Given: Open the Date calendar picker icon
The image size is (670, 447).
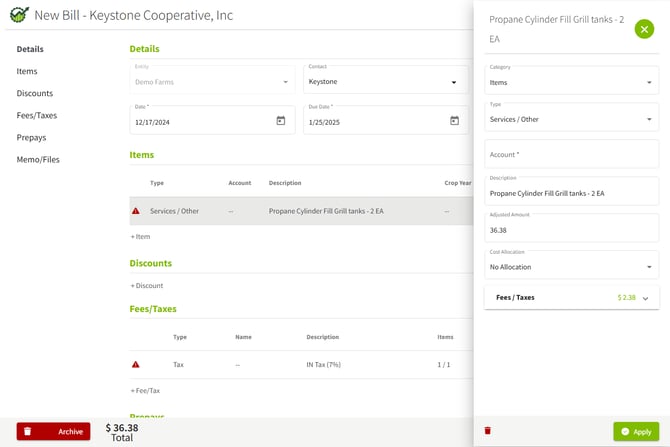Looking at the screenshot, I should click(281, 121).
